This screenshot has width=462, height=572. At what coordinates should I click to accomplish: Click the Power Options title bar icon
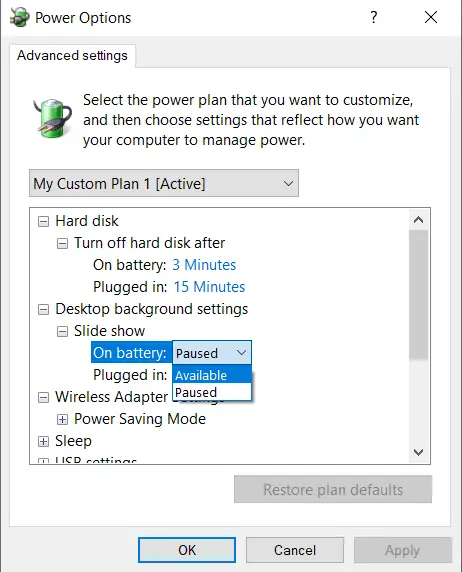point(19,17)
